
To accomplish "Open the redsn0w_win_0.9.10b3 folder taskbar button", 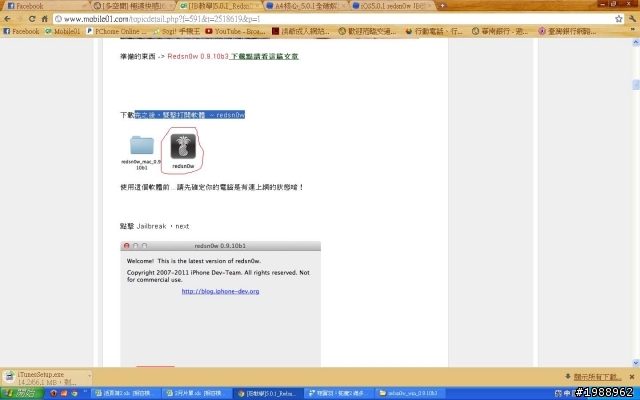I will tap(409, 393).
